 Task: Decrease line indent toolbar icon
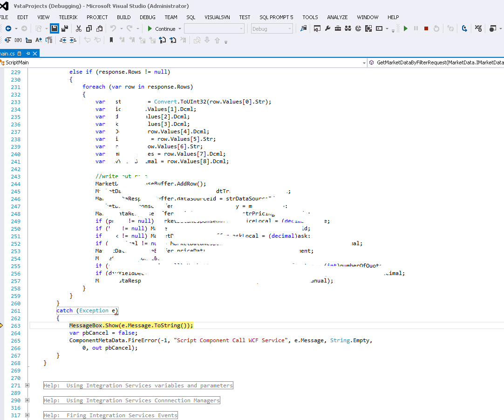click(63, 40)
